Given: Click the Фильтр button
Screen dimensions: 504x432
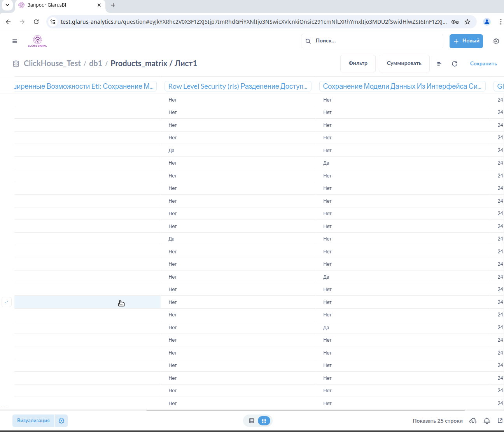Looking at the screenshot, I should coord(358,63).
